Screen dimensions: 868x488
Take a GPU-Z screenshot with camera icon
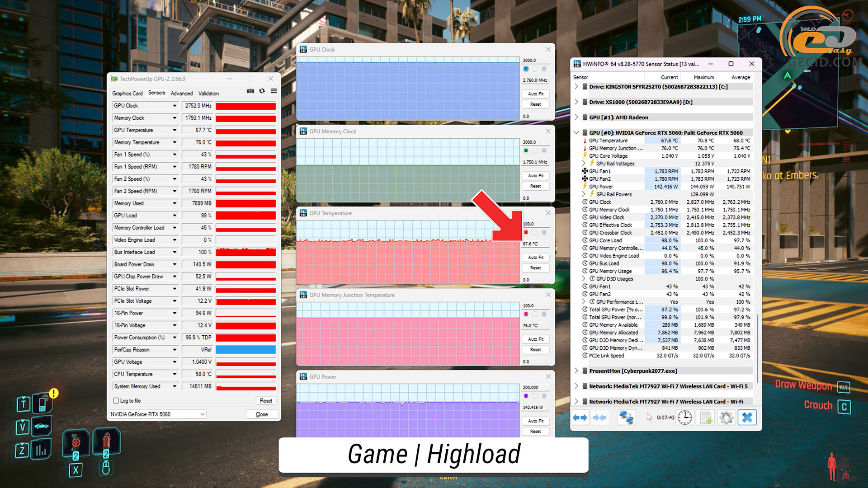pos(250,91)
